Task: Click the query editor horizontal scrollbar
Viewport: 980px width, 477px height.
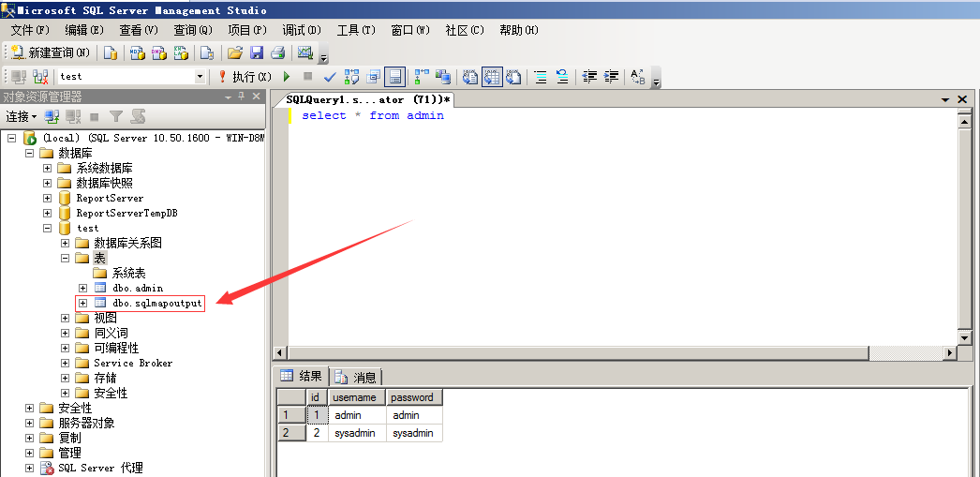Action: [x=609, y=352]
